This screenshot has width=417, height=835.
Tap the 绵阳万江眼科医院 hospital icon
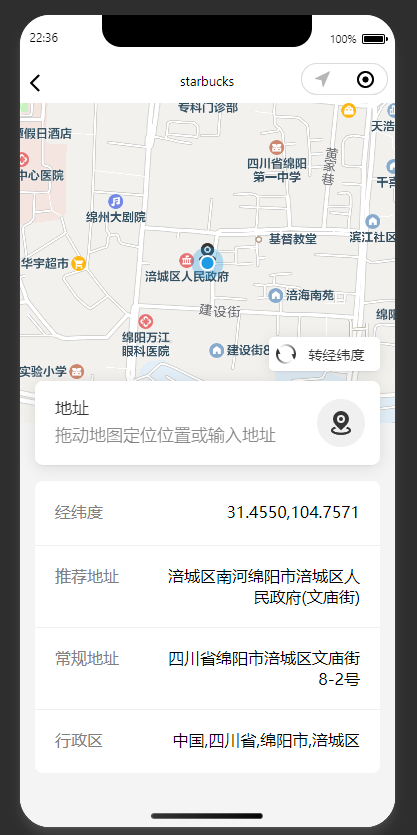(x=145, y=322)
